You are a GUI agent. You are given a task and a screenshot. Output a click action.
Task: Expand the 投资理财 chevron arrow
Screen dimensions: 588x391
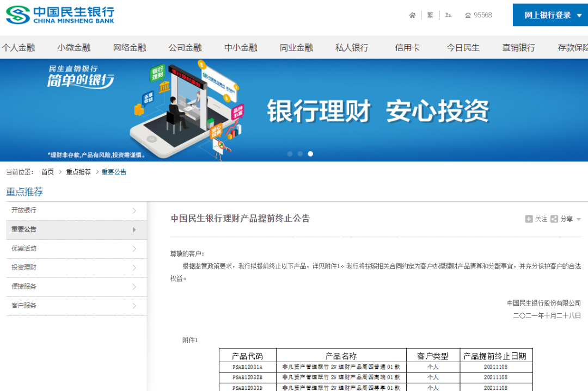tap(134, 268)
